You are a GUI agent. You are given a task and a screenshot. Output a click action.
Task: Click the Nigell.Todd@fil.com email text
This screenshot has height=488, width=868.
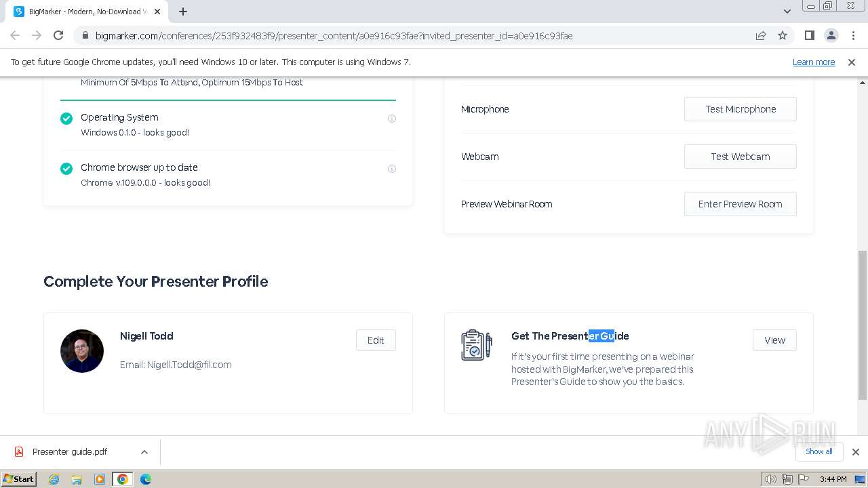[x=189, y=365]
